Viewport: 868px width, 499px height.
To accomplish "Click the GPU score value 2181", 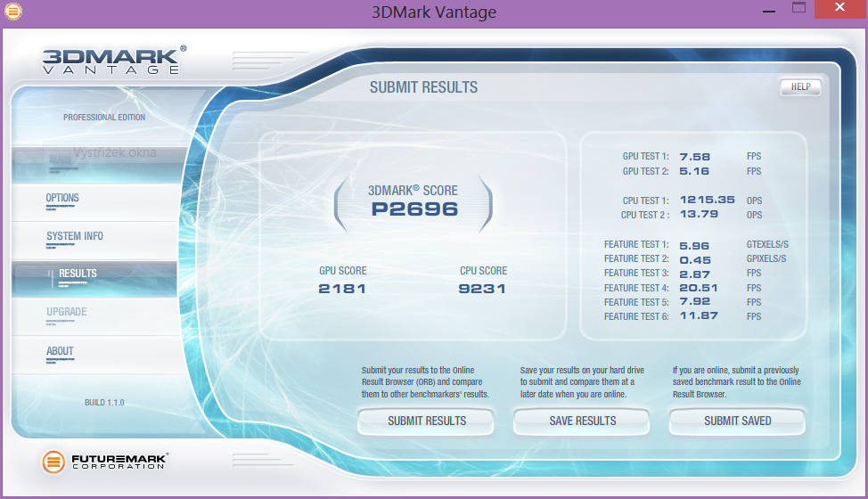I will (x=342, y=288).
